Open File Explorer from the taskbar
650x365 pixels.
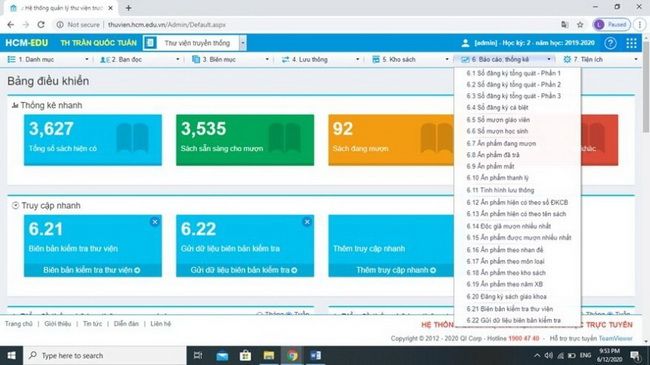click(x=269, y=355)
